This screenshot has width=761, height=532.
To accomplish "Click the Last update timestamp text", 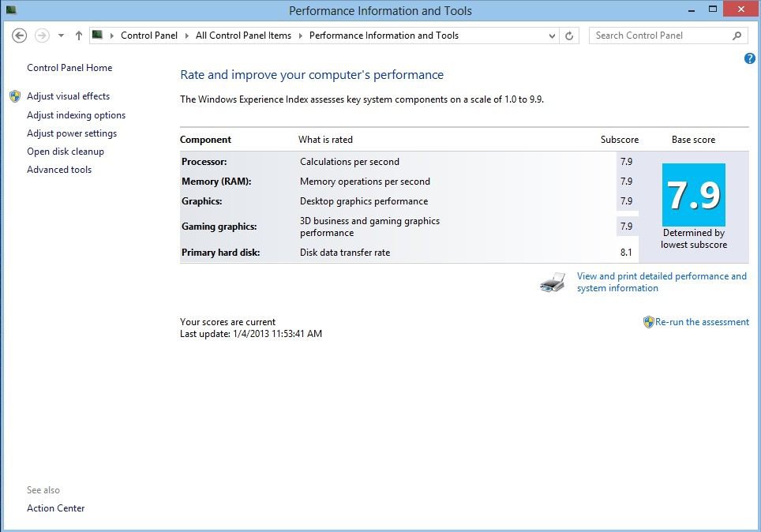I will 251,334.
